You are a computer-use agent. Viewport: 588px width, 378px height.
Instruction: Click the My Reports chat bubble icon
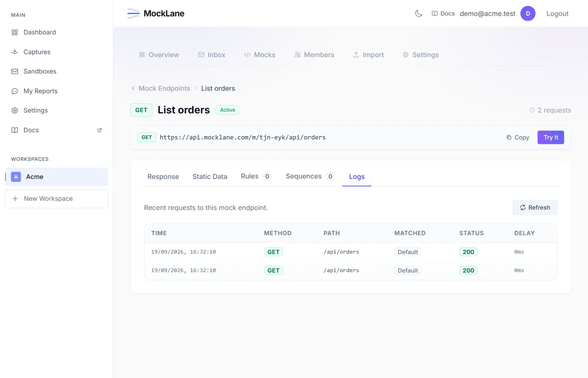(15, 91)
